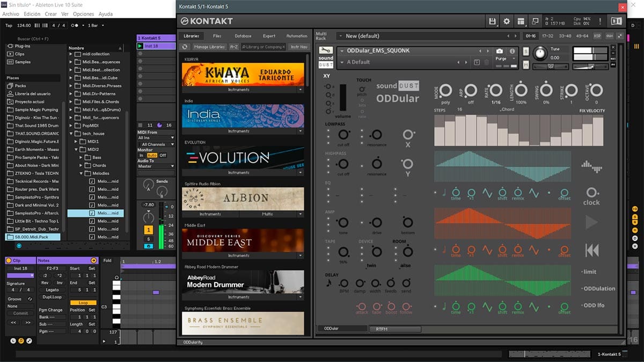Click the Manage Libraries button
This screenshot has height=362, width=644.
pos(209,47)
